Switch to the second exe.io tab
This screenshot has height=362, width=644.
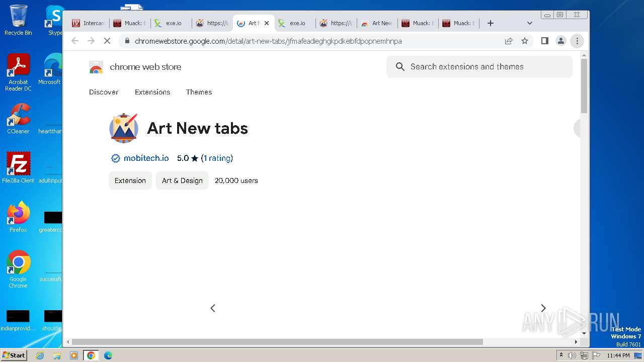295,23
